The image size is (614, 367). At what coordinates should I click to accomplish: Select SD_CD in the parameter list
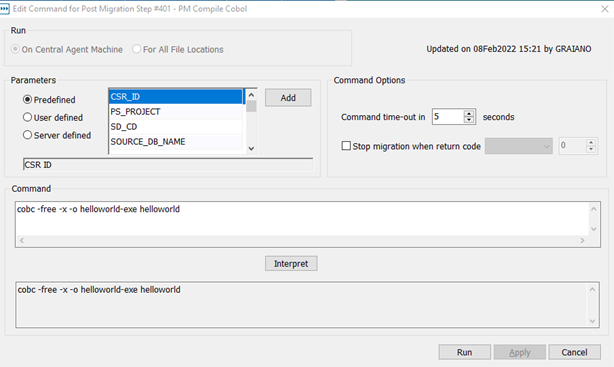tap(176, 127)
